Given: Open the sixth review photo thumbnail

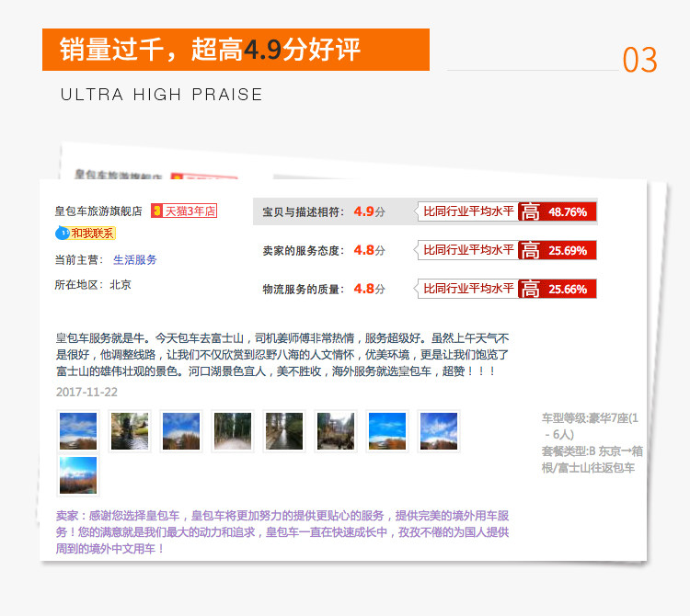Looking at the screenshot, I should [x=335, y=431].
